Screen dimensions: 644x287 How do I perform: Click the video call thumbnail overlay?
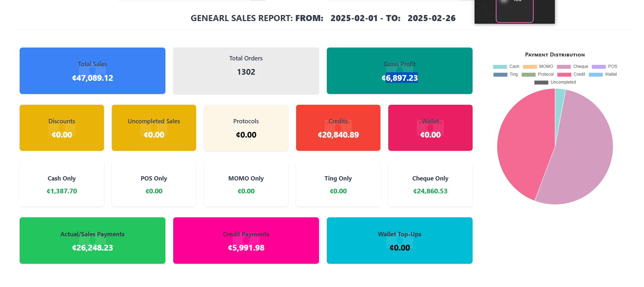click(514, 11)
